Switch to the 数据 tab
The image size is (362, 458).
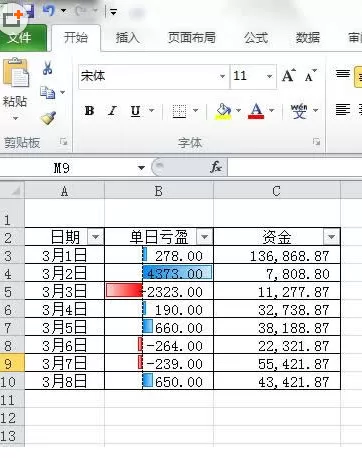307,38
